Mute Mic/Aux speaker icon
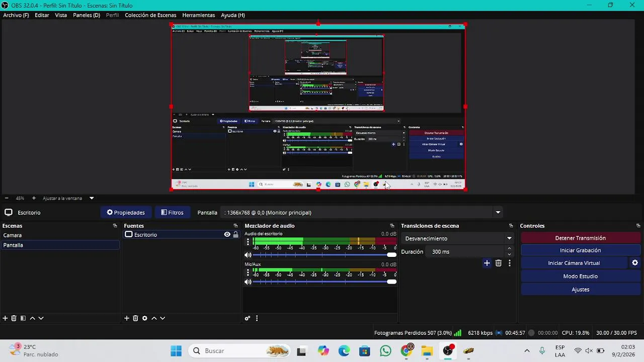Viewport: 644px width, 362px height. (248, 282)
